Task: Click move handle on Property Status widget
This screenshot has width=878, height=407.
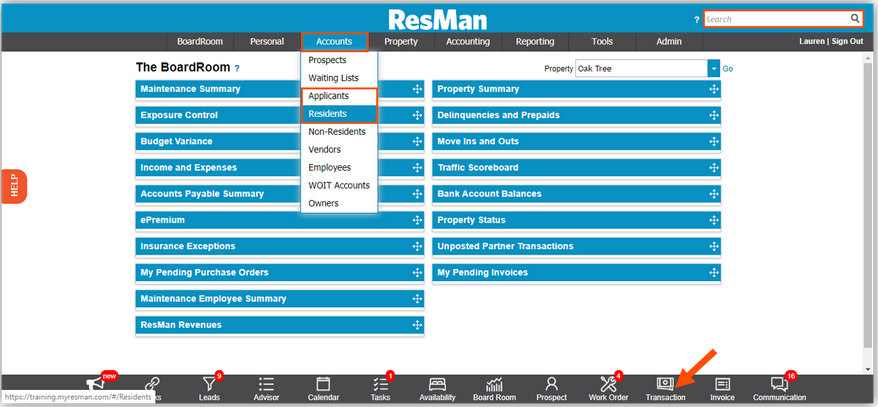Action: pyautogui.click(x=714, y=220)
